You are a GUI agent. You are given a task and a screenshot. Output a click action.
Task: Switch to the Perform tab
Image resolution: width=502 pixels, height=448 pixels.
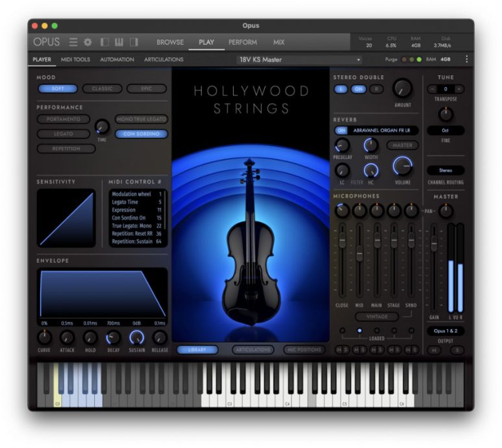point(243,42)
